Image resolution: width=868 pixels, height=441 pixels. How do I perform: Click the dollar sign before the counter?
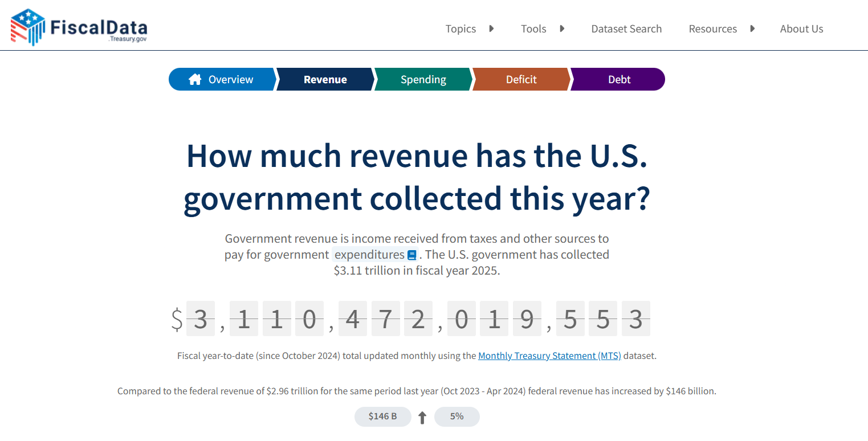[177, 318]
